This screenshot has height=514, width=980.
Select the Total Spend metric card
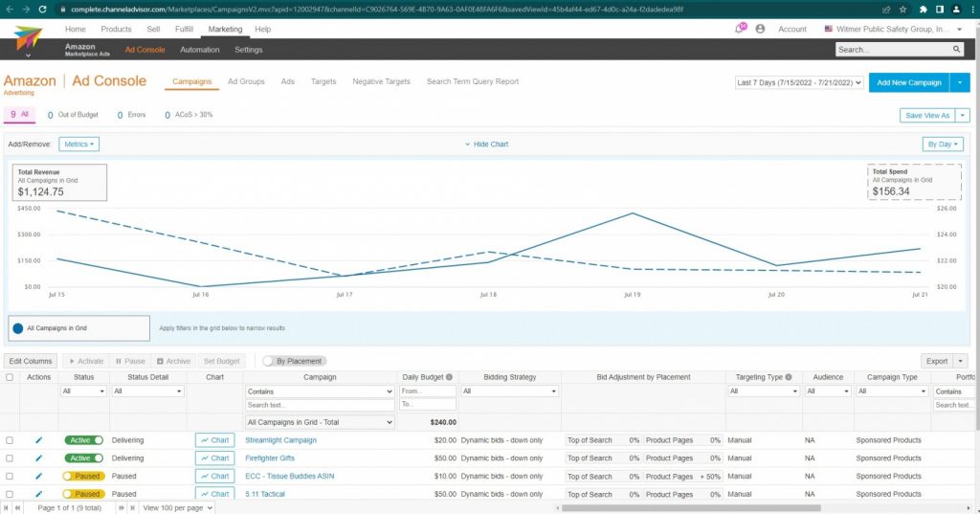[914, 182]
